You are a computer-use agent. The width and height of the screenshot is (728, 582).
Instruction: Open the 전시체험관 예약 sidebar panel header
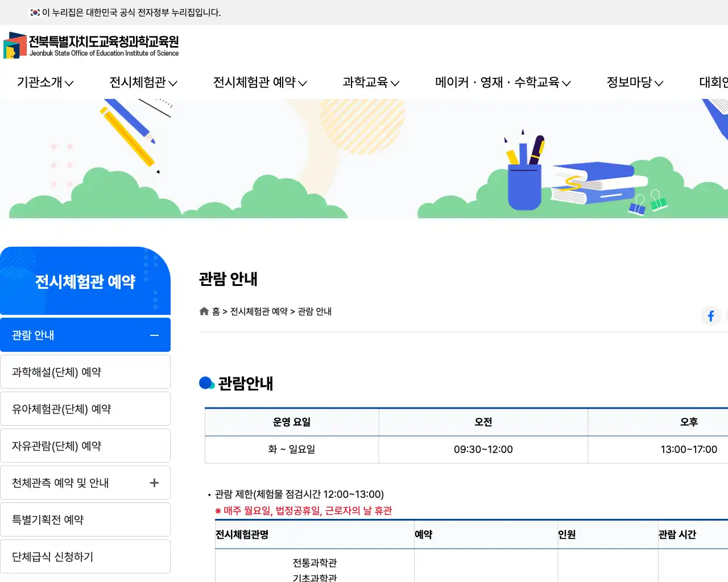coord(85,281)
